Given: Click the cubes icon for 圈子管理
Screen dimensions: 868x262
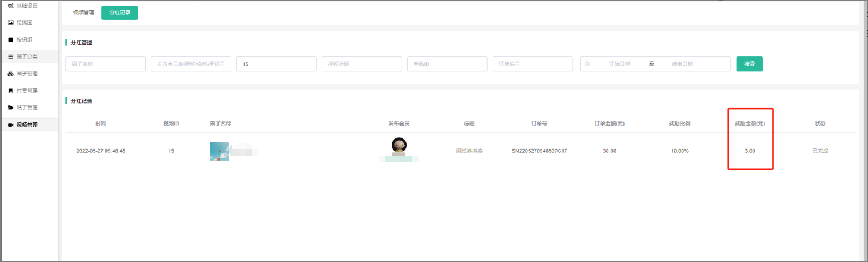Looking at the screenshot, I should point(11,74).
